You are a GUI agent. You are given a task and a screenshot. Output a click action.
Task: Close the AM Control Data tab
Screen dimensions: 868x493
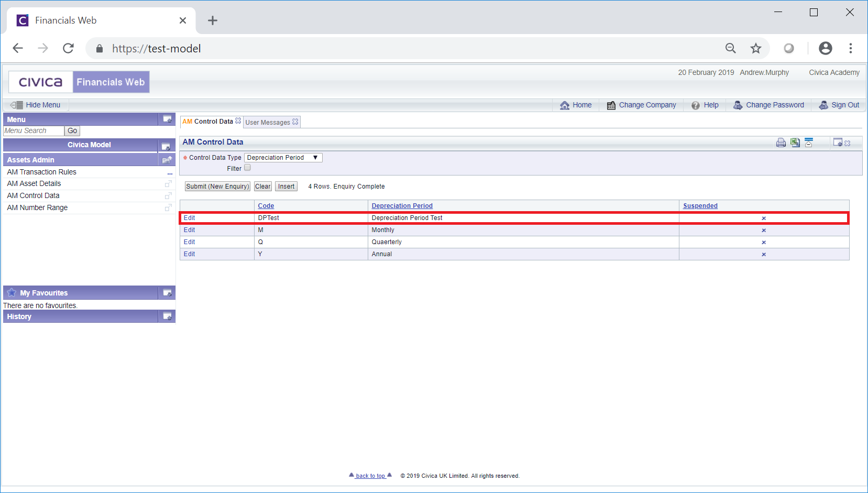[238, 120]
